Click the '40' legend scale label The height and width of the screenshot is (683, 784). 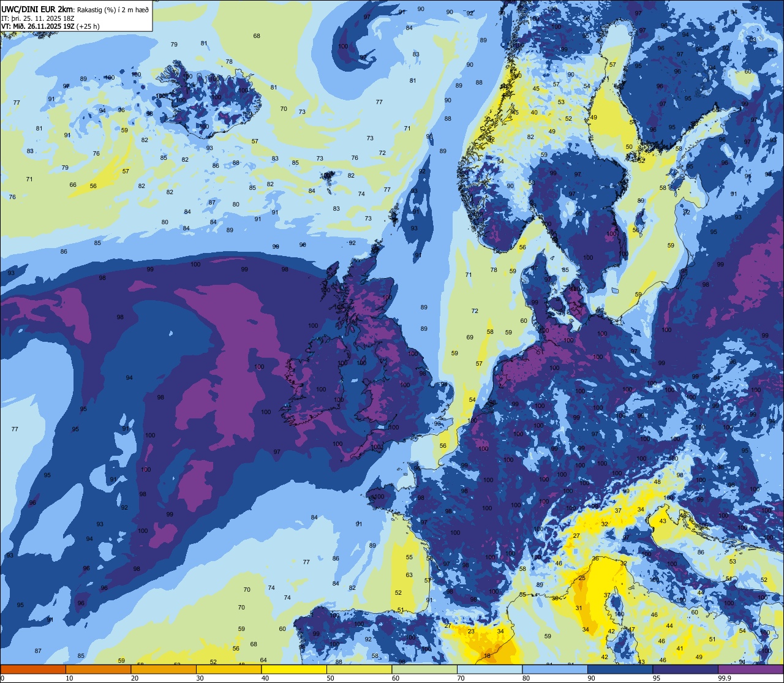coord(265,678)
